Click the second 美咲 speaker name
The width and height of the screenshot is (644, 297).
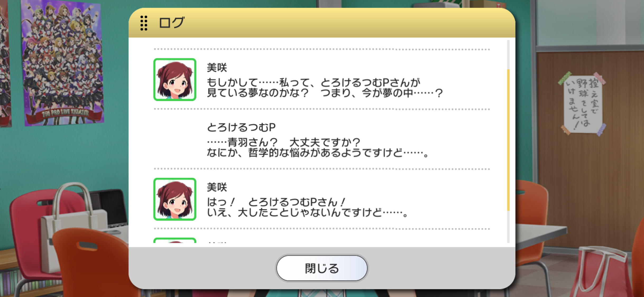tap(217, 187)
